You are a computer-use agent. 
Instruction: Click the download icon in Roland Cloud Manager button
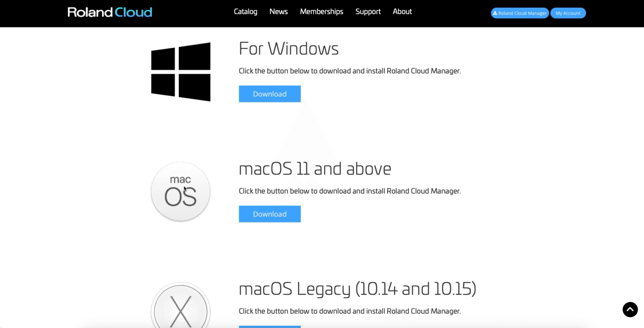click(495, 13)
